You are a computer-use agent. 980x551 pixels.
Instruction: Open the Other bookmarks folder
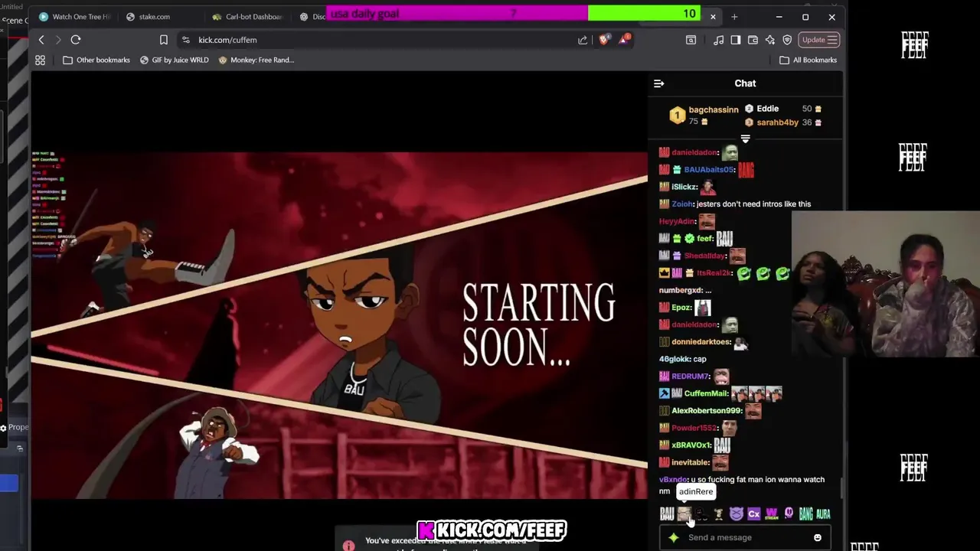(x=96, y=60)
